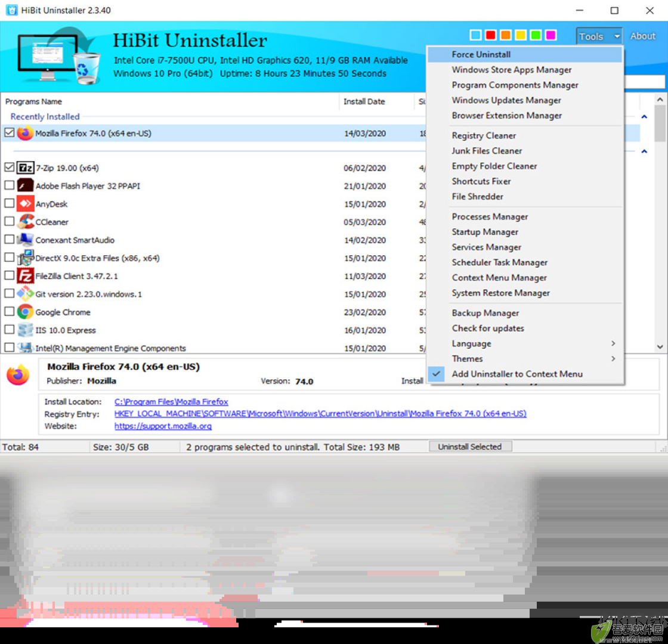Click the large Firefox icon in the details panel

(x=18, y=374)
